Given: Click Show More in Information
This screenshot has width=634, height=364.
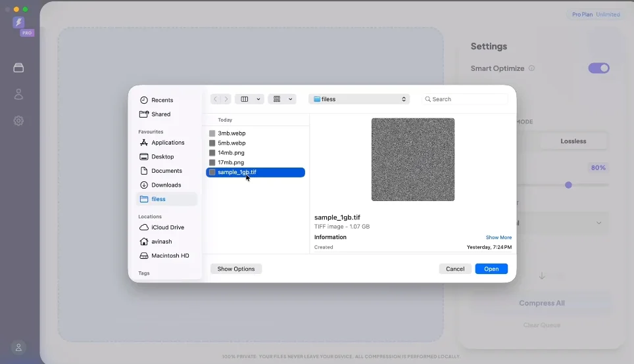Looking at the screenshot, I should [499, 237].
